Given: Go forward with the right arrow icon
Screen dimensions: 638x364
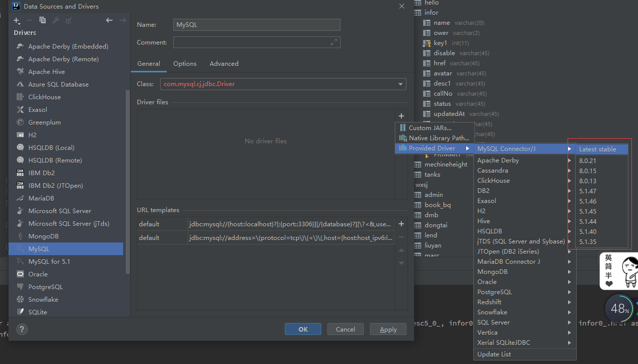Looking at the screenshot, I should point(123,20).
